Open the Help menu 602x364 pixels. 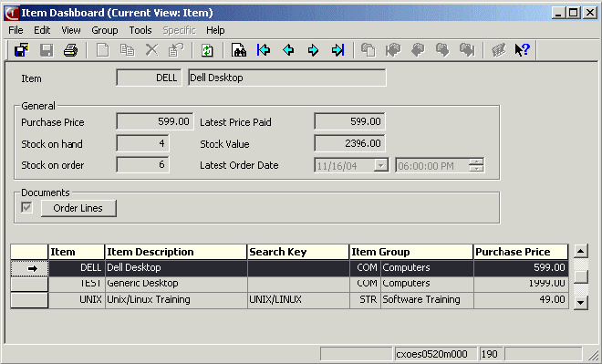pyautogui.click(x=215, y=30)
